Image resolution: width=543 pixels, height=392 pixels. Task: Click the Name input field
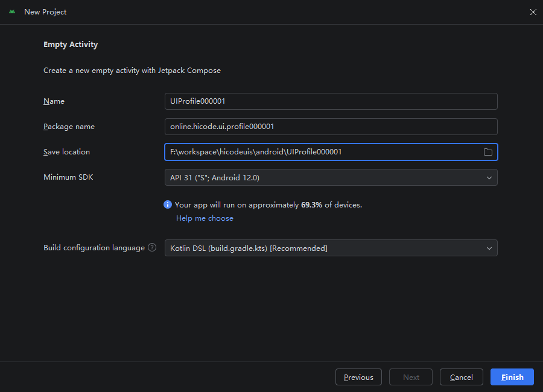[331, 101]
